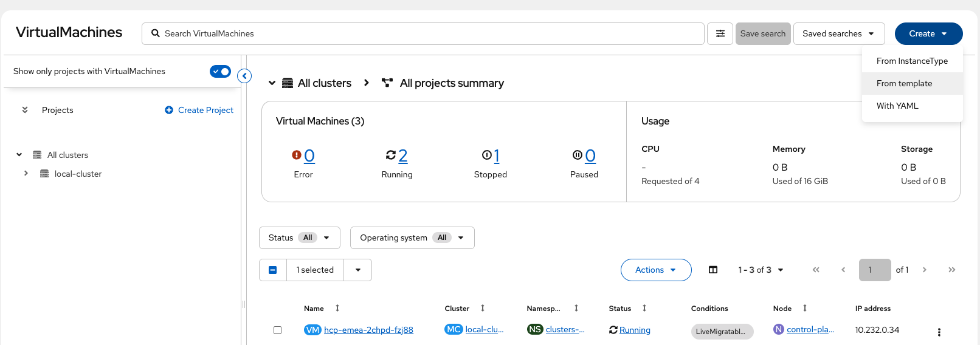Expand the local-cluster tree node
This screenshot has height=345, width=980.
(26, 174)
